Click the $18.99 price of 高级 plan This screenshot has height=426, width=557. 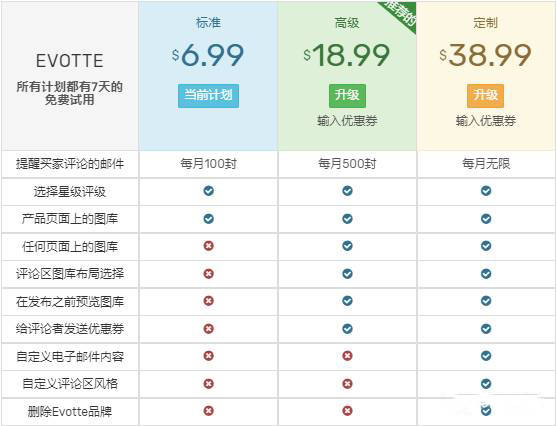click(x=346, y=55)
